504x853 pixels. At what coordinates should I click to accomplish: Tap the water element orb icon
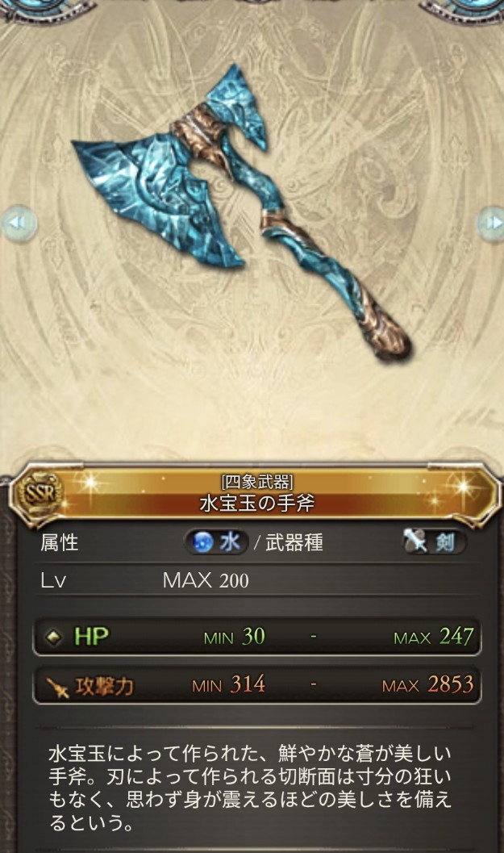click(x=204, y=542)
